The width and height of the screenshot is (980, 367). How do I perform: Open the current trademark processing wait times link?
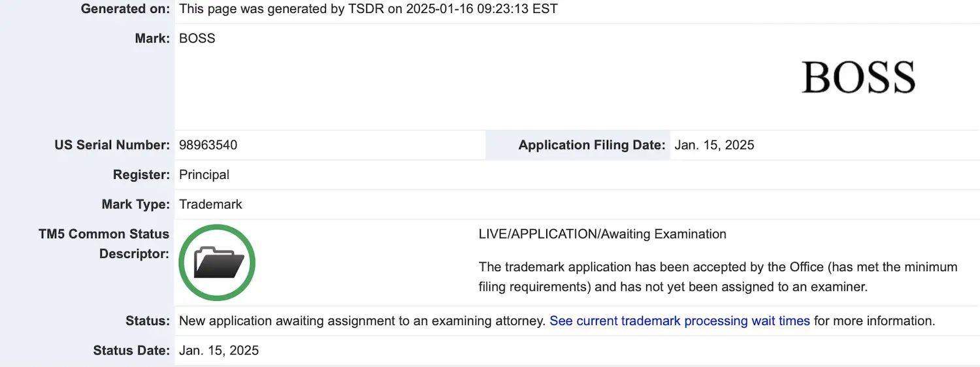(679, 321)
